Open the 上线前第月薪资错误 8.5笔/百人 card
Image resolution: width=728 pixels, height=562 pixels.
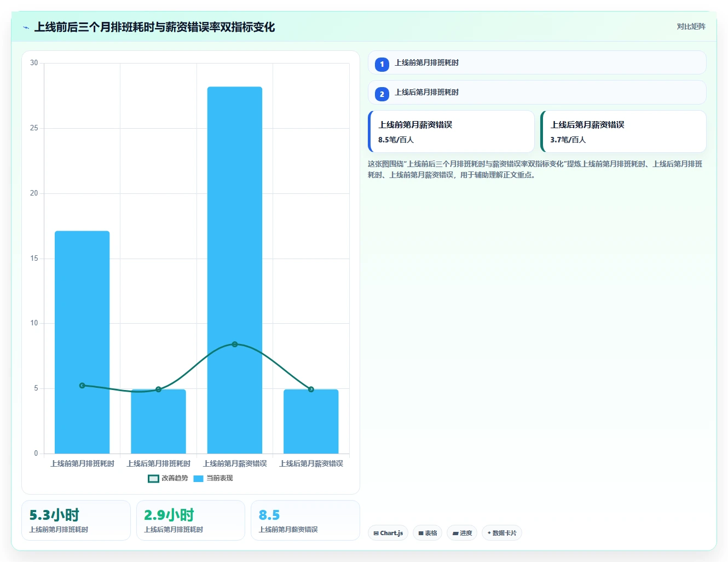[452, 131]
